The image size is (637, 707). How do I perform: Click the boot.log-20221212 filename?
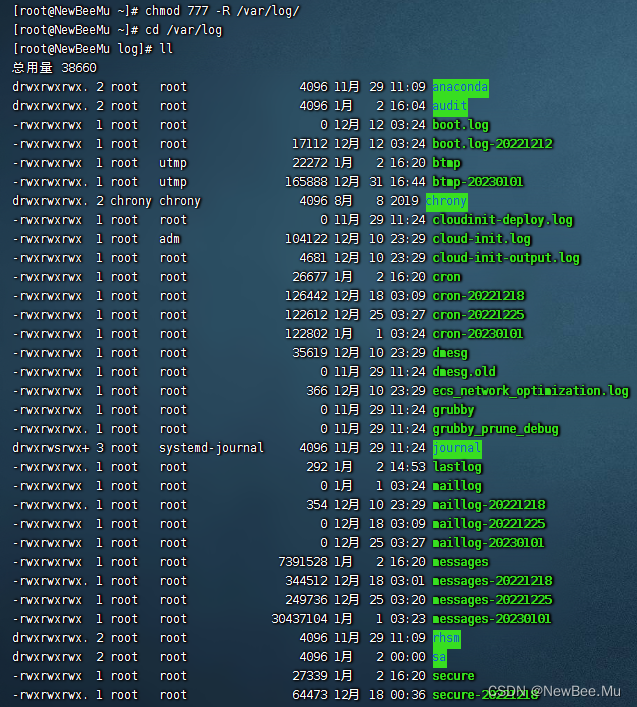click(492, 144)
